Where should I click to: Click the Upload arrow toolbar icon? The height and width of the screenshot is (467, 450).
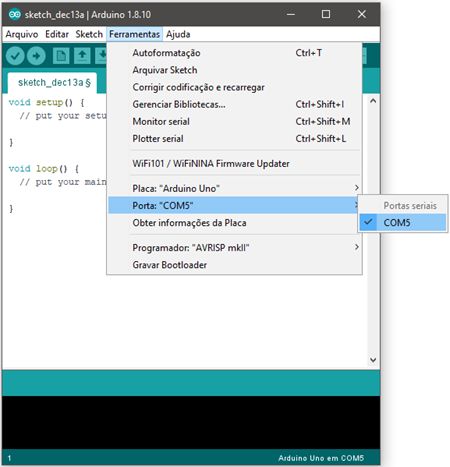point(36,56)
